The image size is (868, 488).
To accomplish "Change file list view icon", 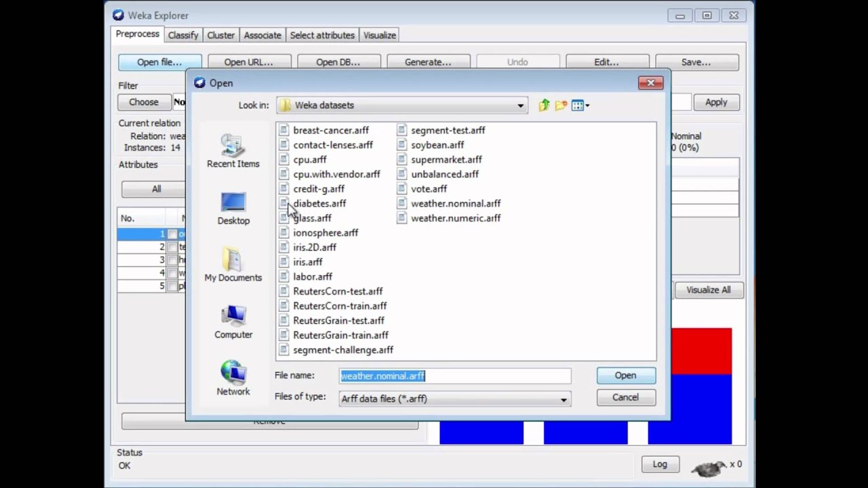I will pos(578,105).
